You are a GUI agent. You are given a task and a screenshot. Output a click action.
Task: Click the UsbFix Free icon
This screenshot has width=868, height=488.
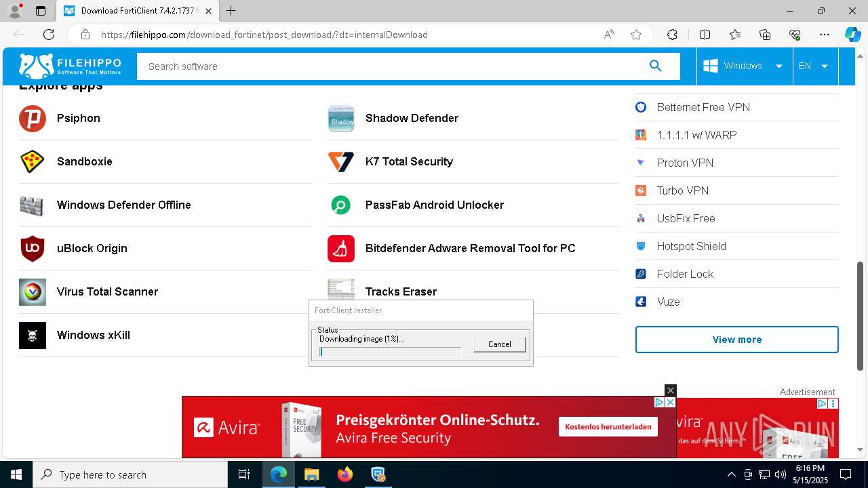(x=641, y=218)
